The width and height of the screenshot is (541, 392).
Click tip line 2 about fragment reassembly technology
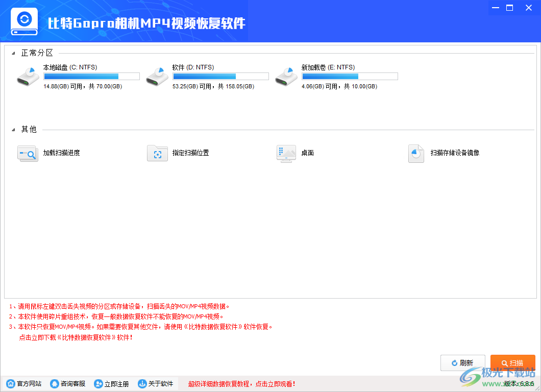116,316
